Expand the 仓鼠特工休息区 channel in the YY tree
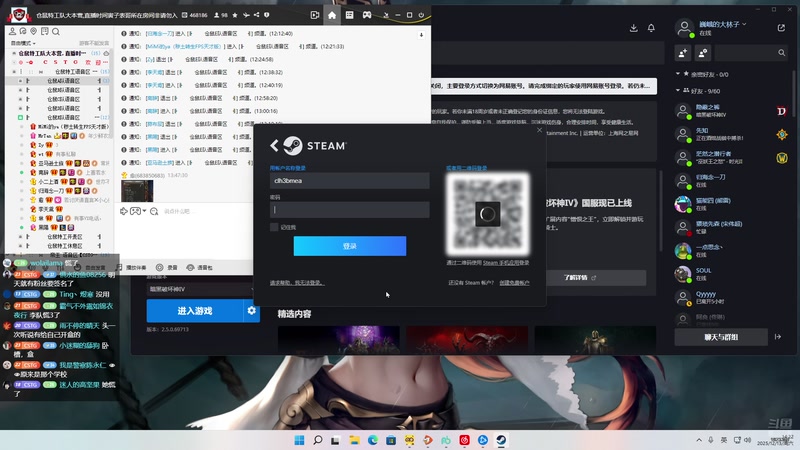The image size is (800, 450). 20,246
